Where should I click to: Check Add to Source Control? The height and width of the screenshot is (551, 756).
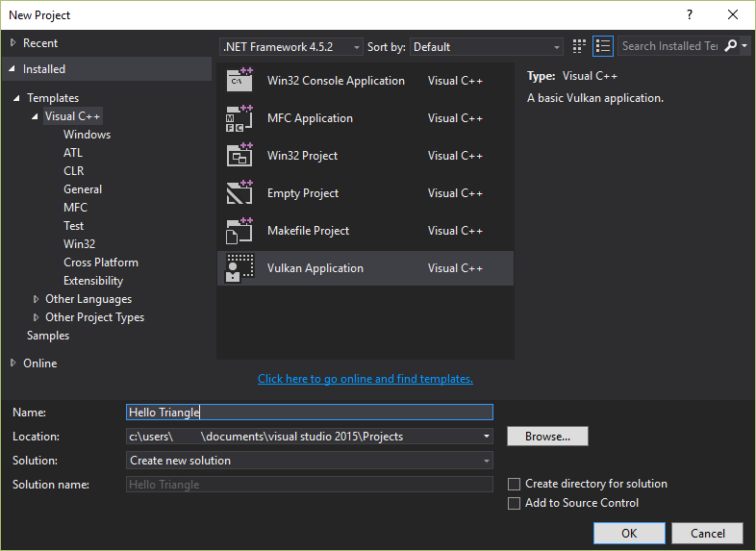(x=515, y=503)
